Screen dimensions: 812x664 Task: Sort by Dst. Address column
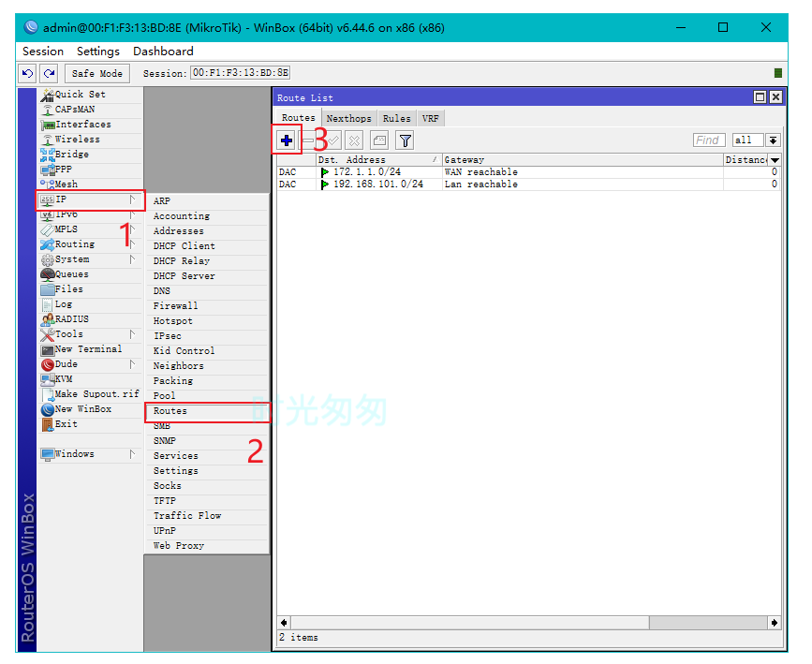(378, 160)
